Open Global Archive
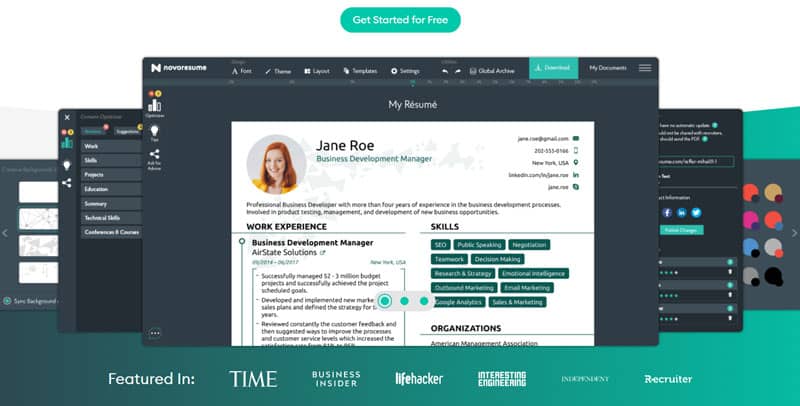800x406 pixels. pos(492,71)
